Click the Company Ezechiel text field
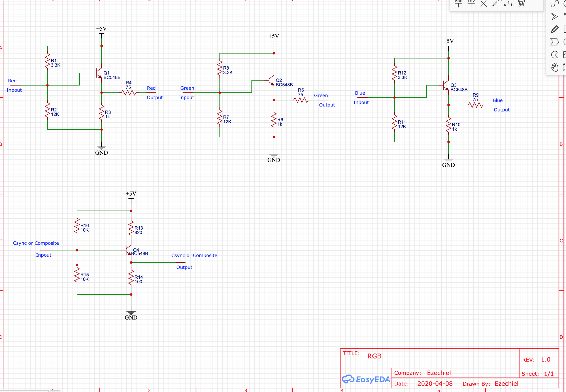 tap(438, 373)
